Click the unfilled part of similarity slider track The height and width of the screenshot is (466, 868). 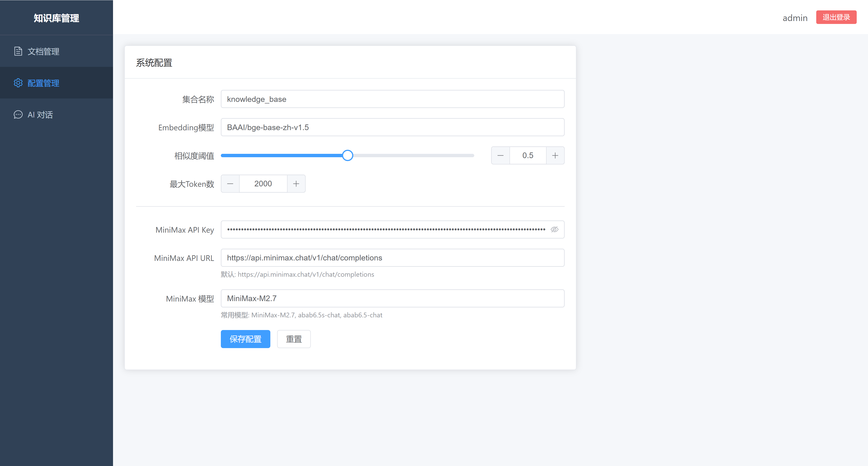413,156
